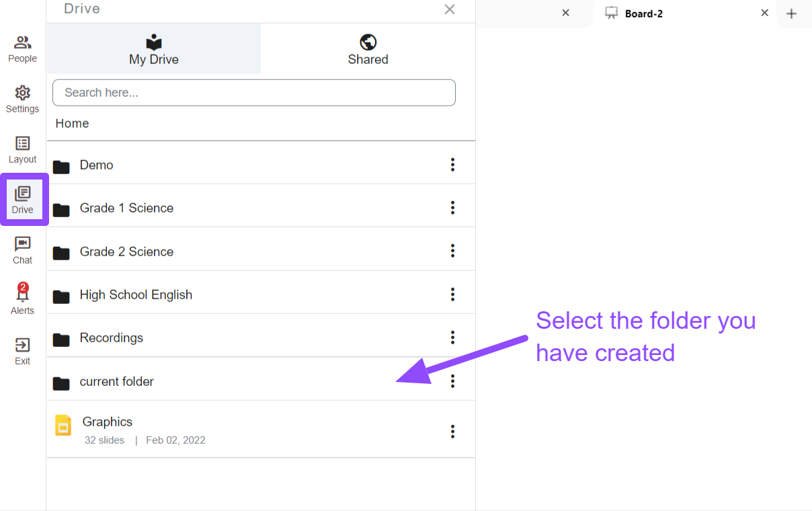
Task: Click the Home breadcrumb link
Action: (x=72, y=123)
